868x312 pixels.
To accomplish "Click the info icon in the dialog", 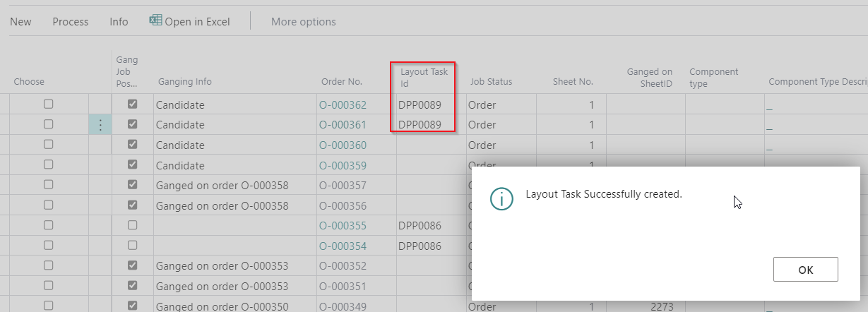I will (x=501, y=199).
